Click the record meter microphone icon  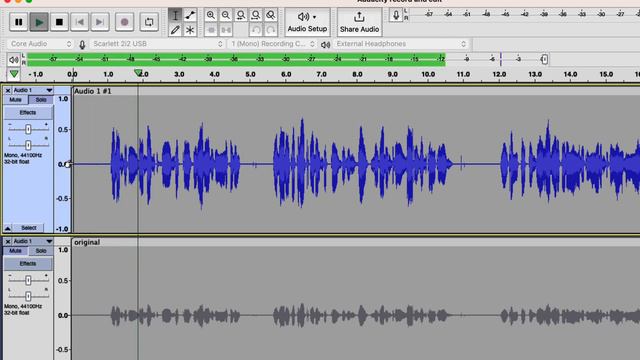pyautogui.click(x=396, y=16)
